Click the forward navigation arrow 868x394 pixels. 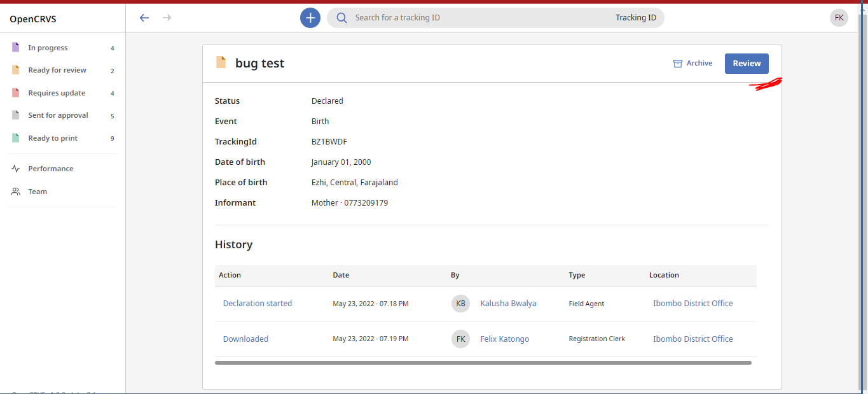point(167,17)
